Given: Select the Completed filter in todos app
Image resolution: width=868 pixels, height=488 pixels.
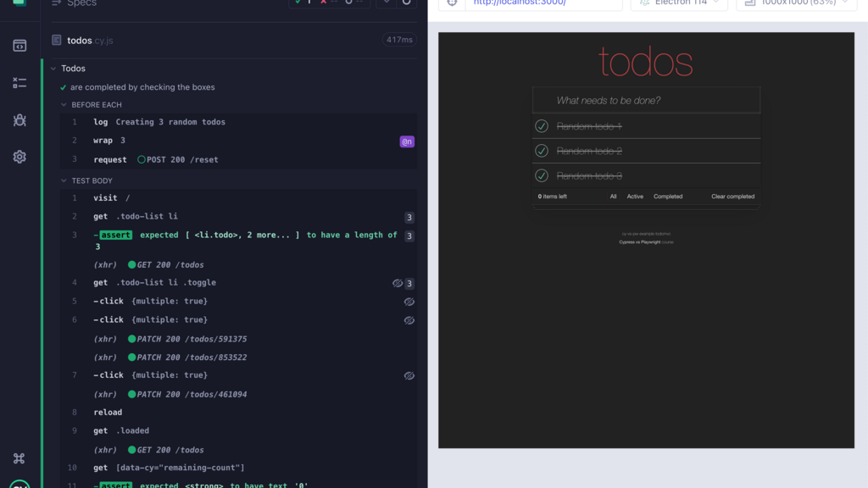Looking at the screenshot, I should pyautogui.click(x=667, y=197).
